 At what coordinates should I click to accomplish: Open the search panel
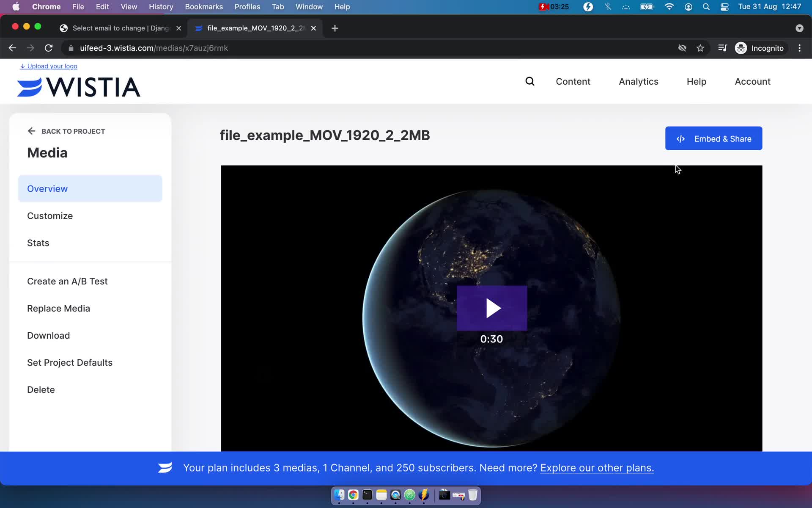[x=529, y=81]
